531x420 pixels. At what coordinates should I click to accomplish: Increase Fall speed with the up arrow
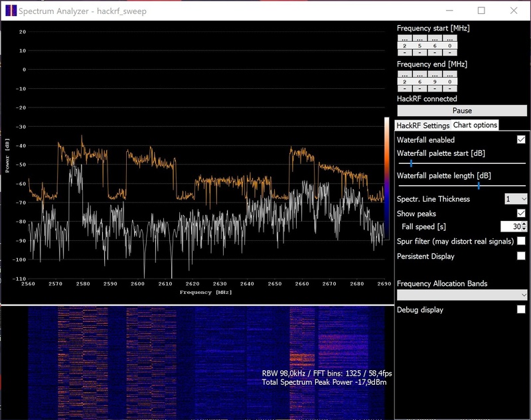(524, 224)
